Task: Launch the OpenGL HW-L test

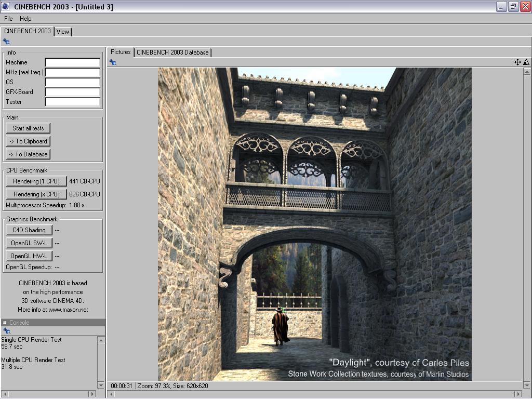Action: tap(29, 256)
